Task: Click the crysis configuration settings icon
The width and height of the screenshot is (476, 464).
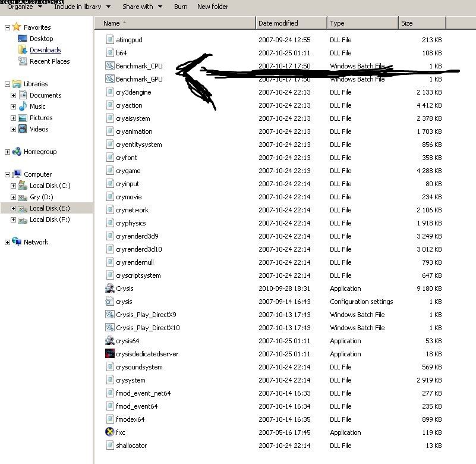Action: (109, 302)
